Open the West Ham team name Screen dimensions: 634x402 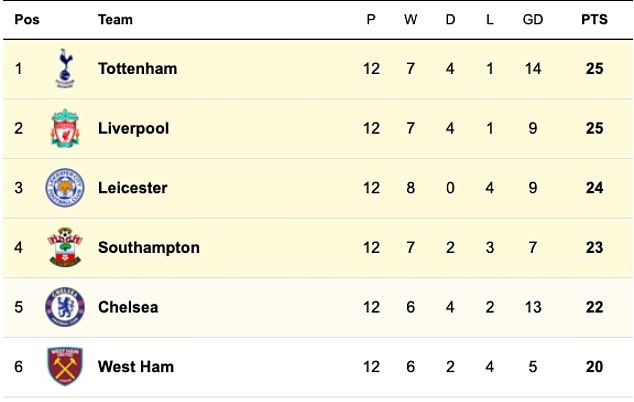click(x=136, y=367)
